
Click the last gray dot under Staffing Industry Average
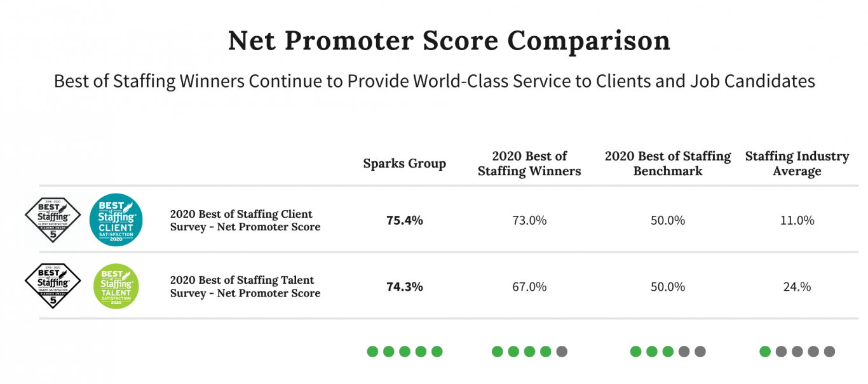pyautogui.click(x=829, y=351)
